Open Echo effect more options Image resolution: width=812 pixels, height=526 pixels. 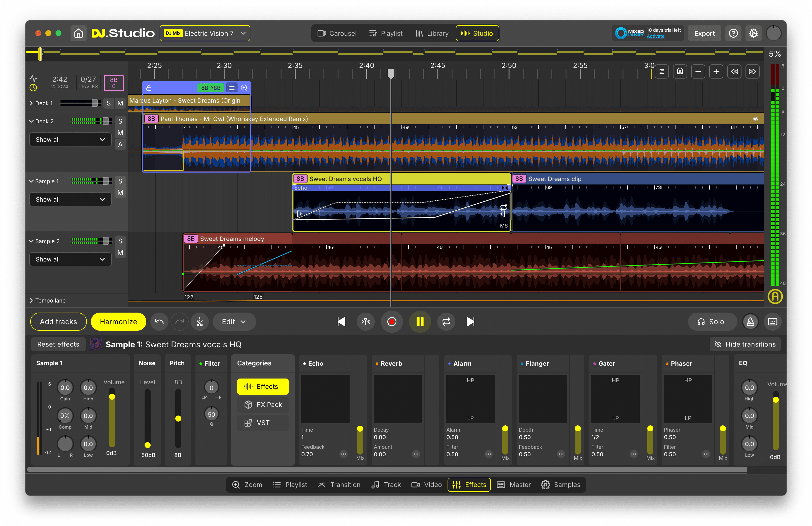343,454
